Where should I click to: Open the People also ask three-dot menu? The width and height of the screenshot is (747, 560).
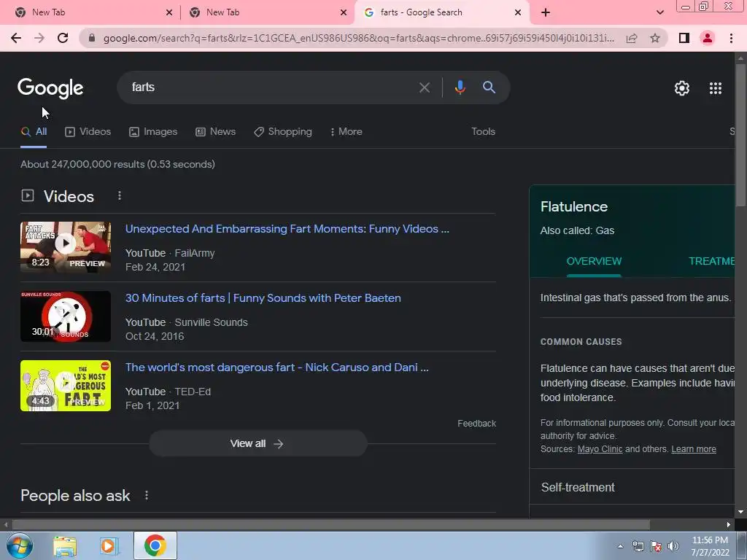[x=147, y=495]
